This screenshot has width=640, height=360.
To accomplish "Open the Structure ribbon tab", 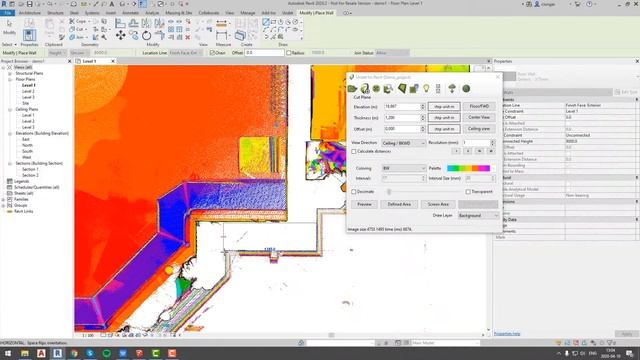I will click(x=55, y=13).
